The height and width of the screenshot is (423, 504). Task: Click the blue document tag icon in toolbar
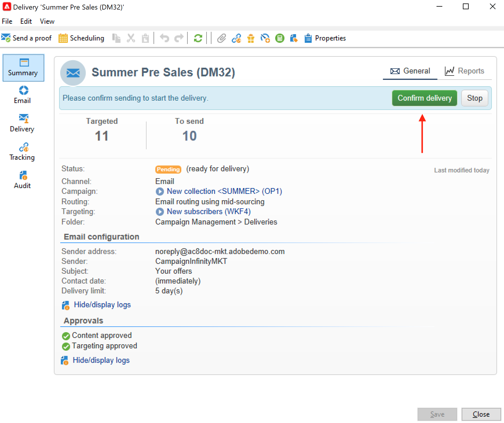click(x=294, y=38)
